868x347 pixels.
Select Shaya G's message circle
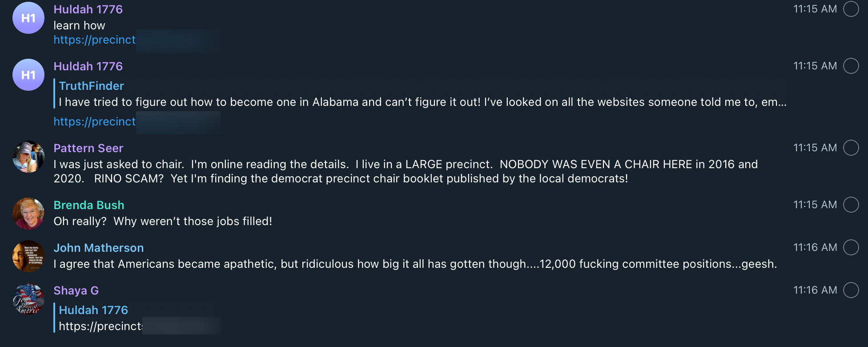(x=851, y=290)
